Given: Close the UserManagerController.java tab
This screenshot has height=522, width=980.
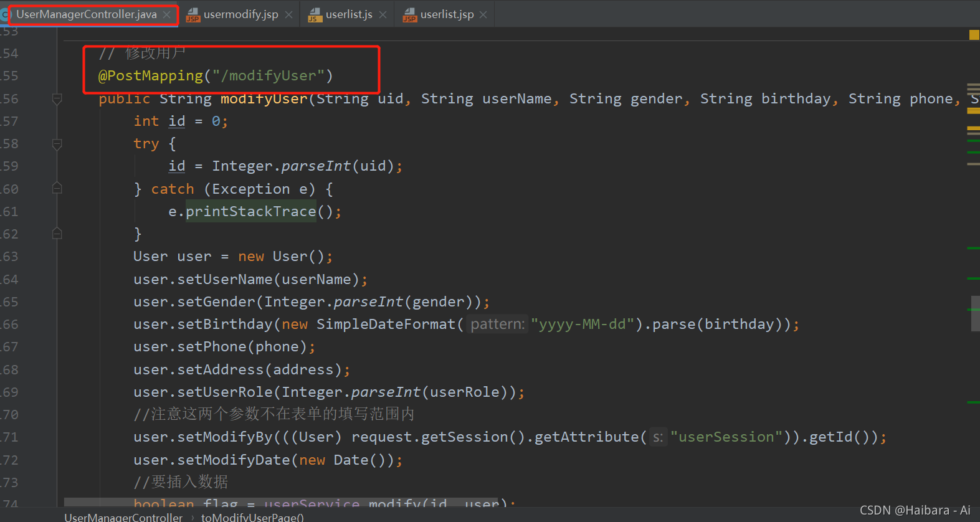Looking at the screenshot, I should click(167, 14).
